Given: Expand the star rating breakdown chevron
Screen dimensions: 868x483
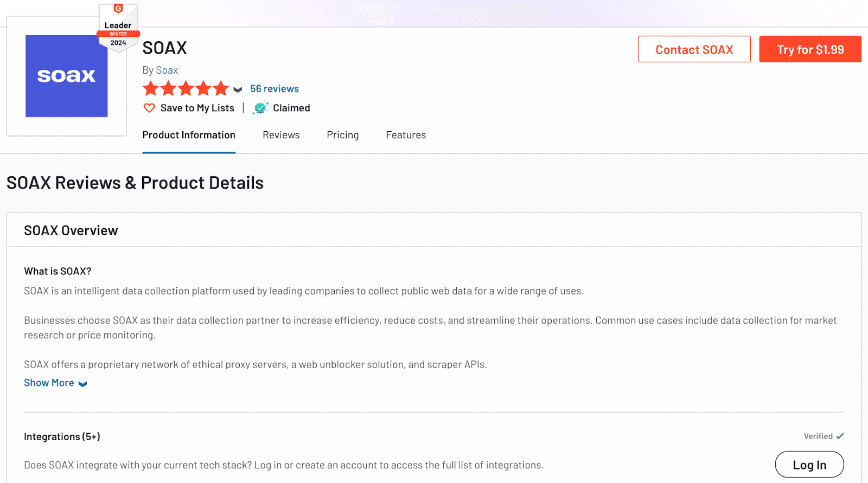Looking at the screenshot, I should [x=238, y=89].
